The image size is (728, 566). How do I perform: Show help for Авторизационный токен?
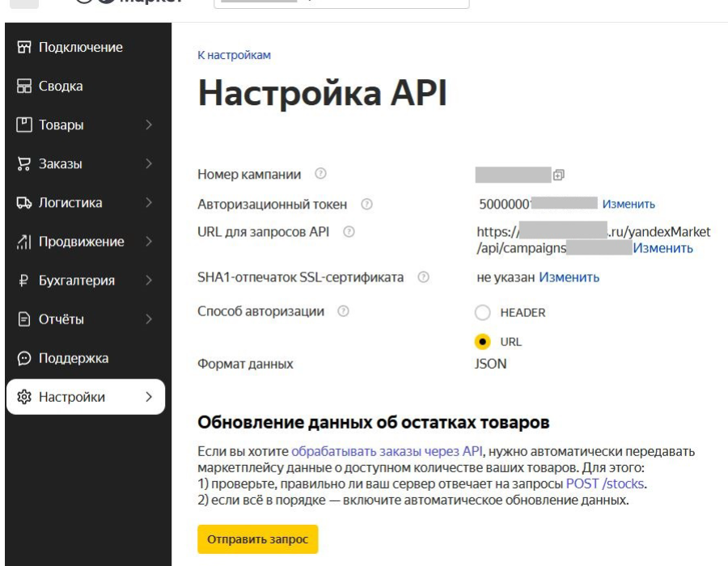click(x=366, y=204)
